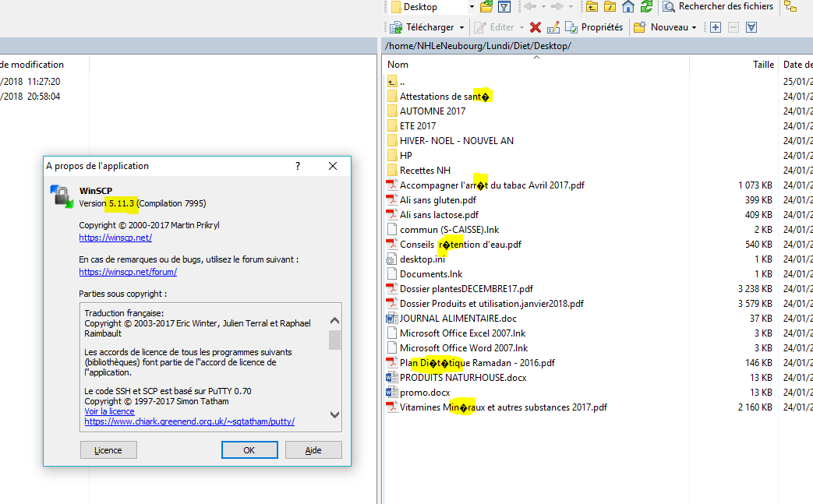
Task: Refresh the remote directory listing
Action: 646,7
